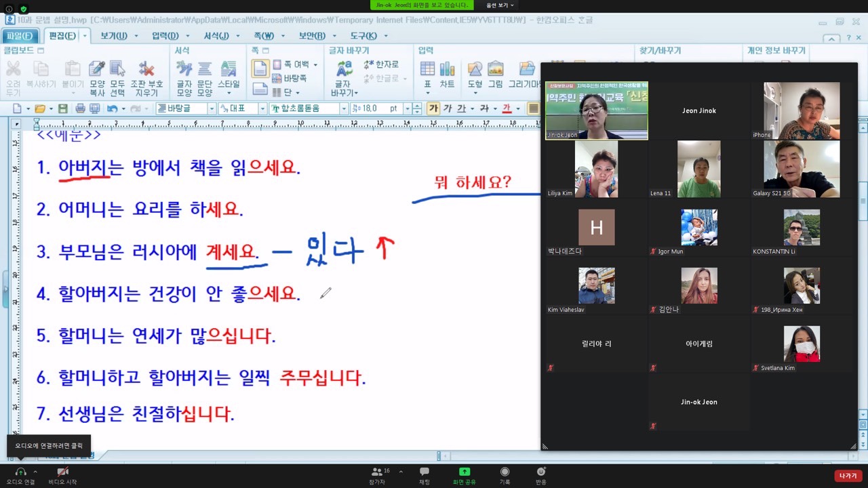Click the save diskette icon in quick toolbar

[x=62, y=108]
